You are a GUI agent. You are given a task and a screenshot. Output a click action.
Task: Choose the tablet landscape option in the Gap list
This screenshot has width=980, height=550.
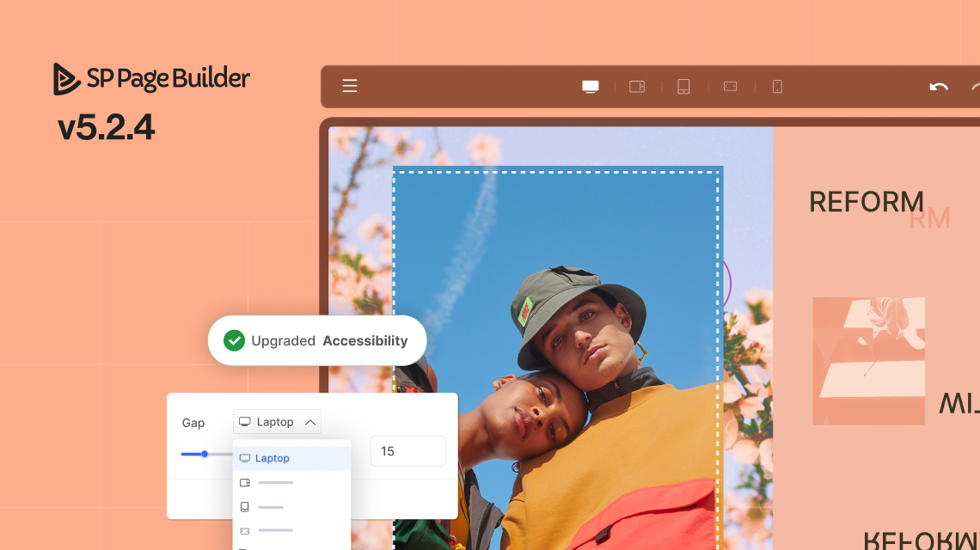(291, 482)
